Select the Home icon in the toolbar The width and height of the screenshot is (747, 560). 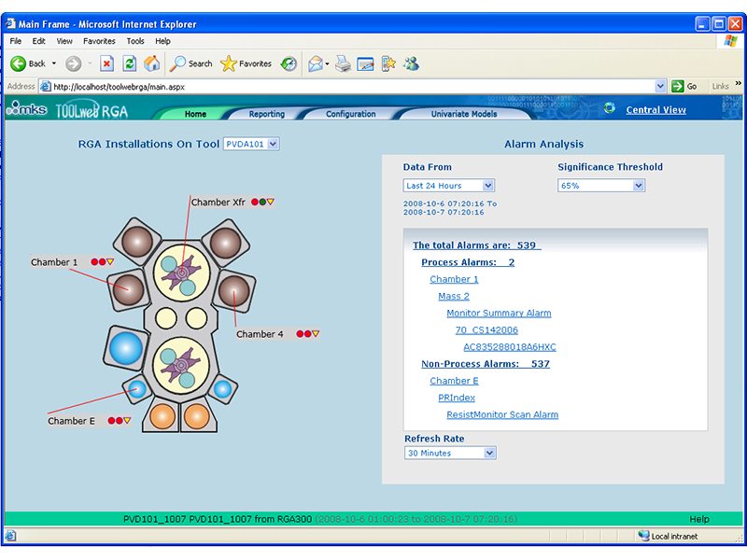tap(151, 63)
